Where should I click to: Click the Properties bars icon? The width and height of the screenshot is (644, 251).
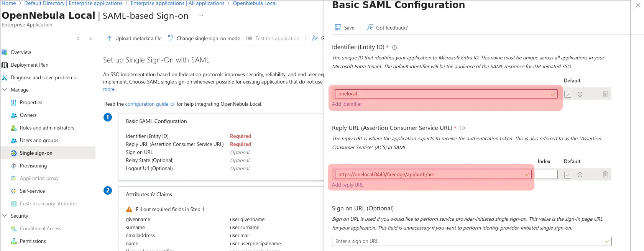14,102
